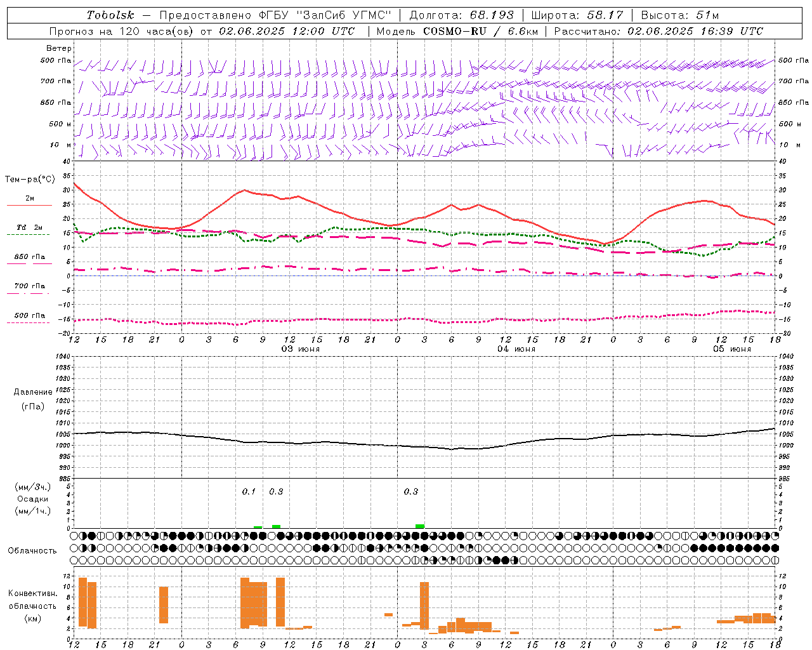
Task: Click the "10 м" wind level label on left
Action: coord(61,145)
